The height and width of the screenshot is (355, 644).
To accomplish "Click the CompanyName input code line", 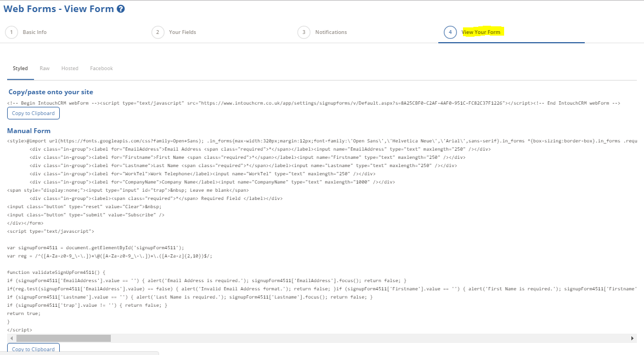I will 212,182.
